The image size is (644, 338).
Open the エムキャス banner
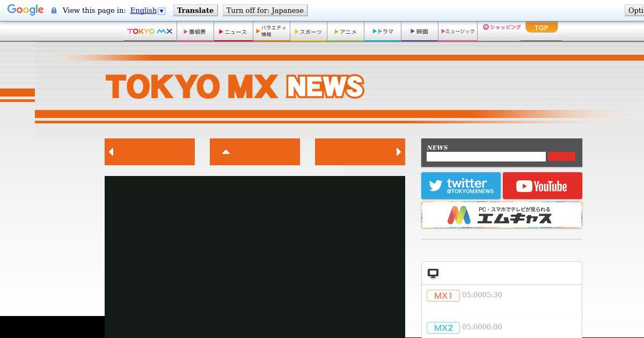tap(502, 215)
